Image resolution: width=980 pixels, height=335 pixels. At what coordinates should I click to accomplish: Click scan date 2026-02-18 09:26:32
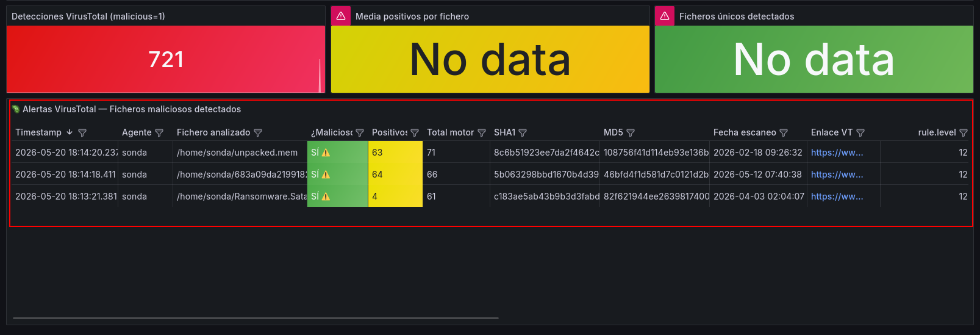coord(758,153)
